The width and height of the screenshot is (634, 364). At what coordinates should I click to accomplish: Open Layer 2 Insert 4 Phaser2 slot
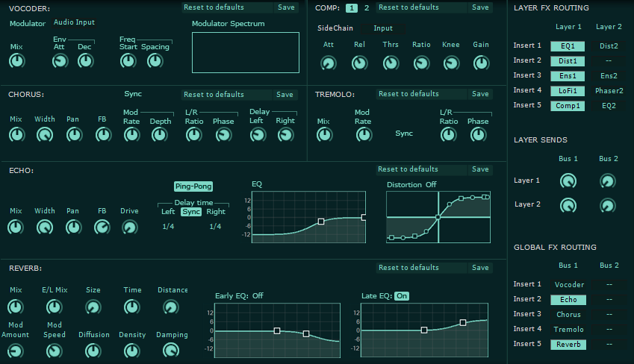tap(609, 91)
